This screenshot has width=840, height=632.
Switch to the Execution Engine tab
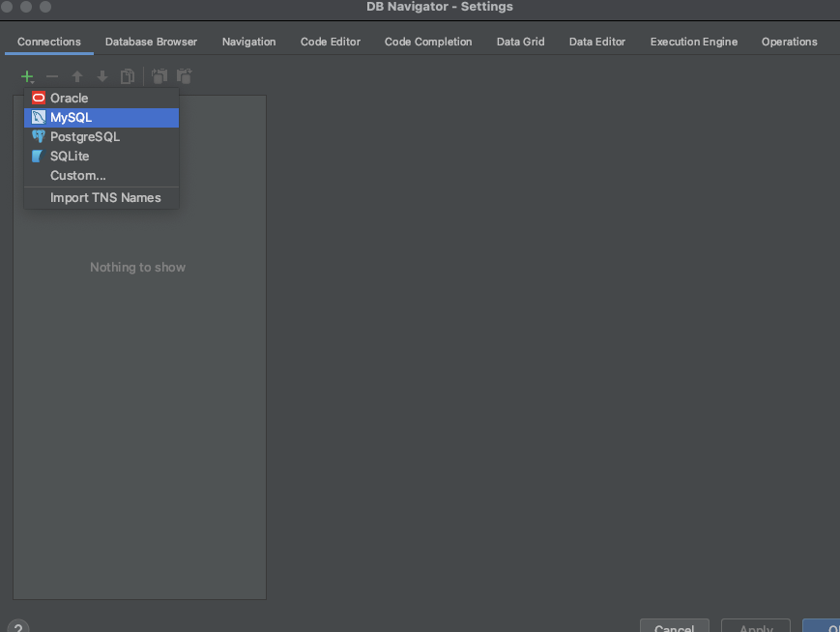click(694, 42)
